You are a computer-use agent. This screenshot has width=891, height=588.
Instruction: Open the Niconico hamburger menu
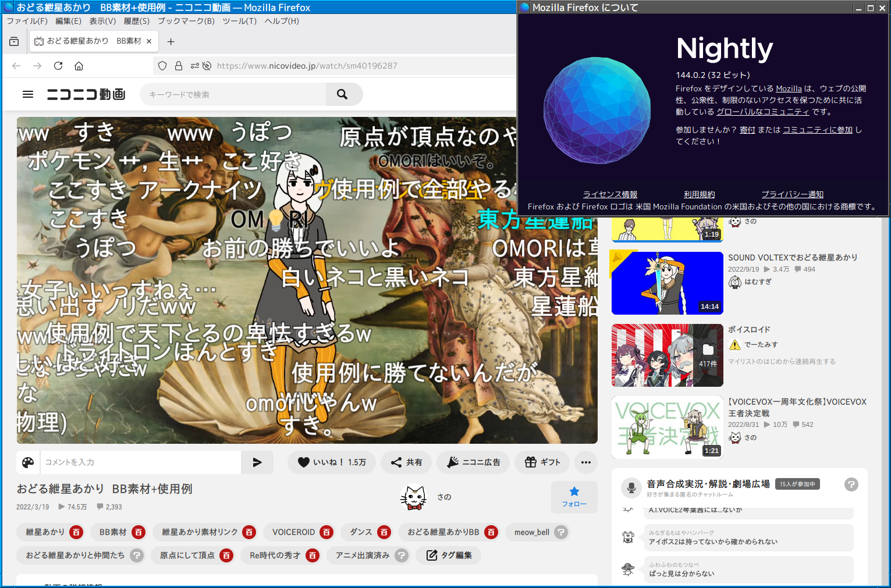[x=27, y=94]
